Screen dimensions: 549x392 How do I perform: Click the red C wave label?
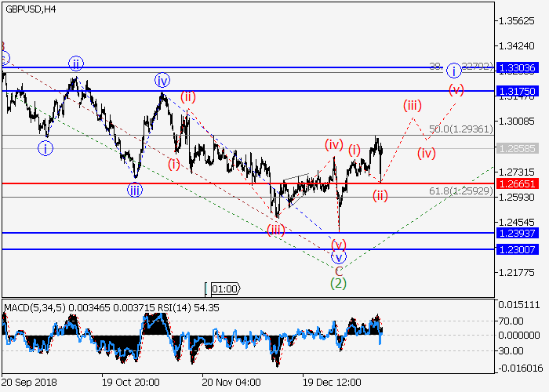[338, 270]
